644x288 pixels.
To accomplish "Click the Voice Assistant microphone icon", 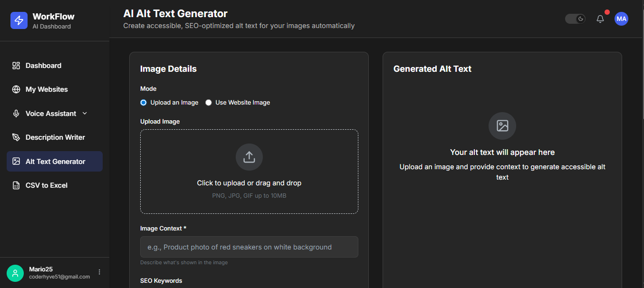I will pyautogui.click(x=16, y=114).
